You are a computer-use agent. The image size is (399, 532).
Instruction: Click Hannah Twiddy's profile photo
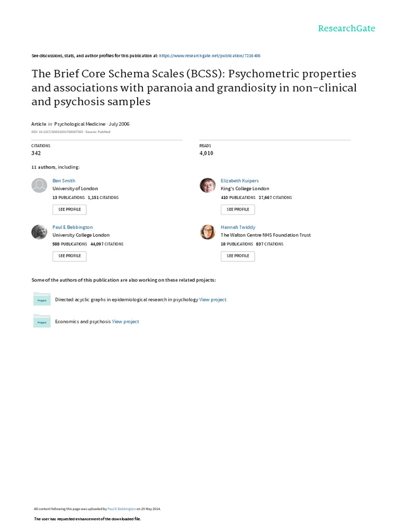click(208, 232)
